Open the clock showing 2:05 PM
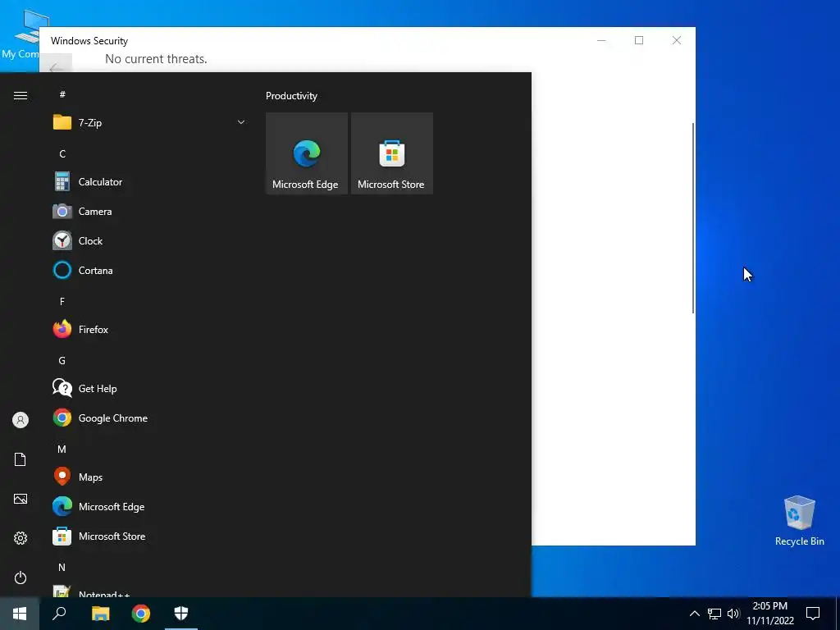840x630 pixels. 770,614
